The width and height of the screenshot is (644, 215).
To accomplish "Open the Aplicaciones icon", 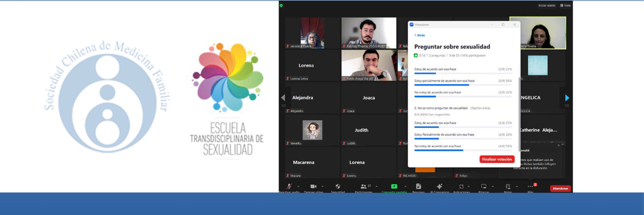I will [x=461, y=187].
